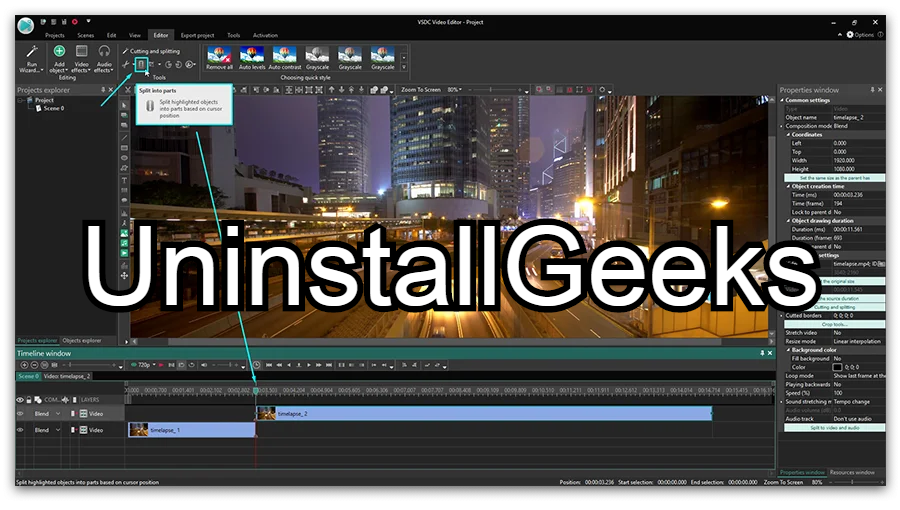This screenshot has width=900, height=510.
Task: Click the Add object button
Action: click(x=59, y=59)
